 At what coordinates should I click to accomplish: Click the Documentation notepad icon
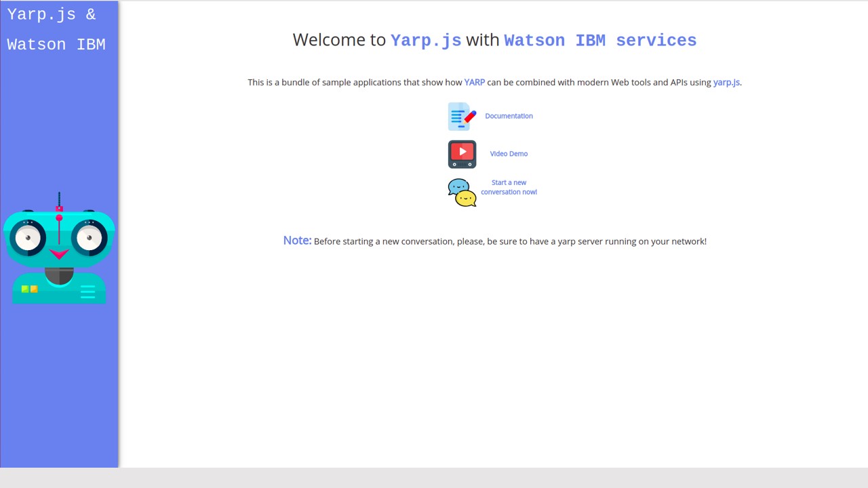pyautogui.click(x=462, y=117)
